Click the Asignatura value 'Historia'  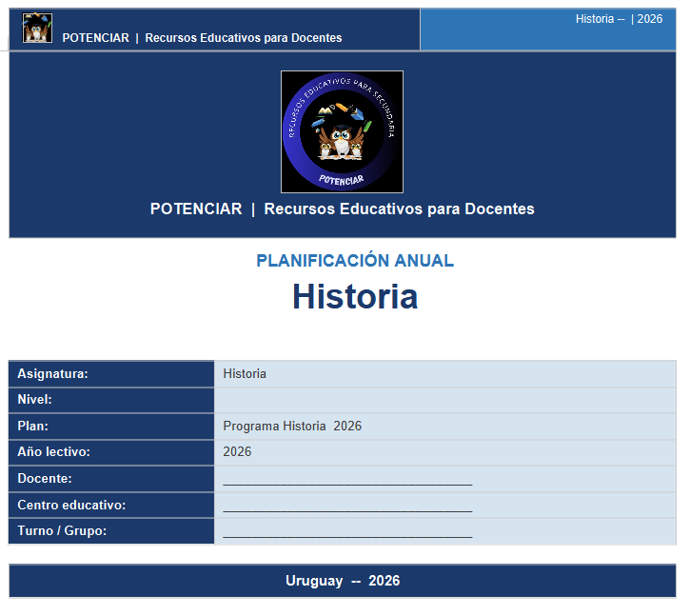coord(245,374)
